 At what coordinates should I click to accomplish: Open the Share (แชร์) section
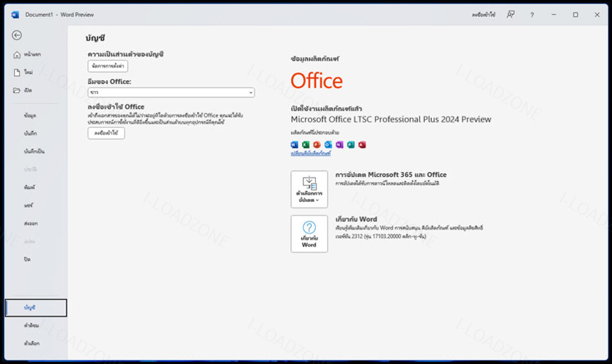[x=28, y=205]
